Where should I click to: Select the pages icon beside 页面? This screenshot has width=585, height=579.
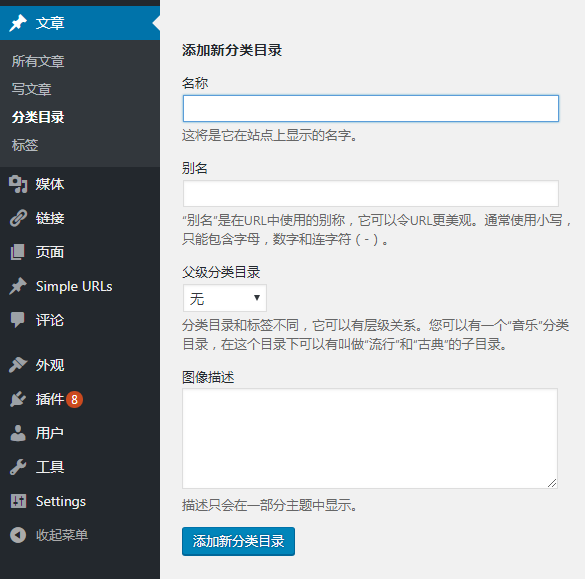(x=18, y=252)
